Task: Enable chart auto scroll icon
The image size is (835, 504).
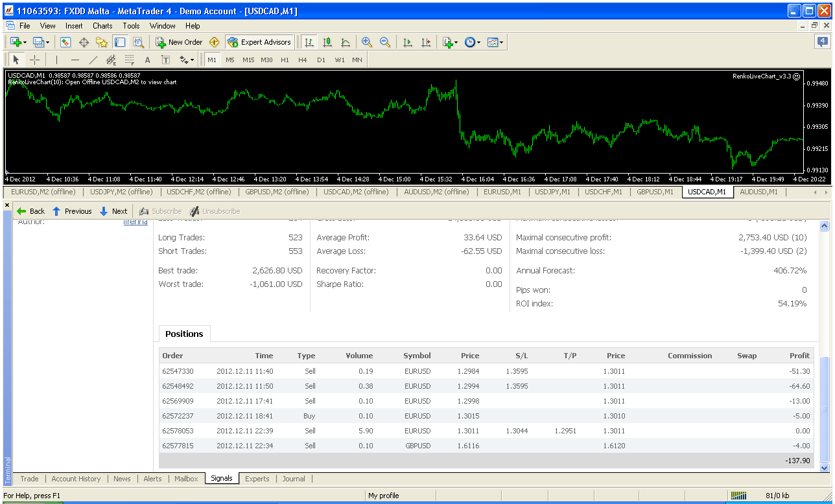Action: tap(408, 42)
